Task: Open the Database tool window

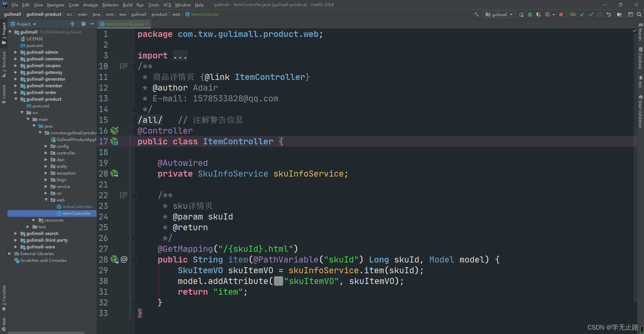Action: point(640,58)
